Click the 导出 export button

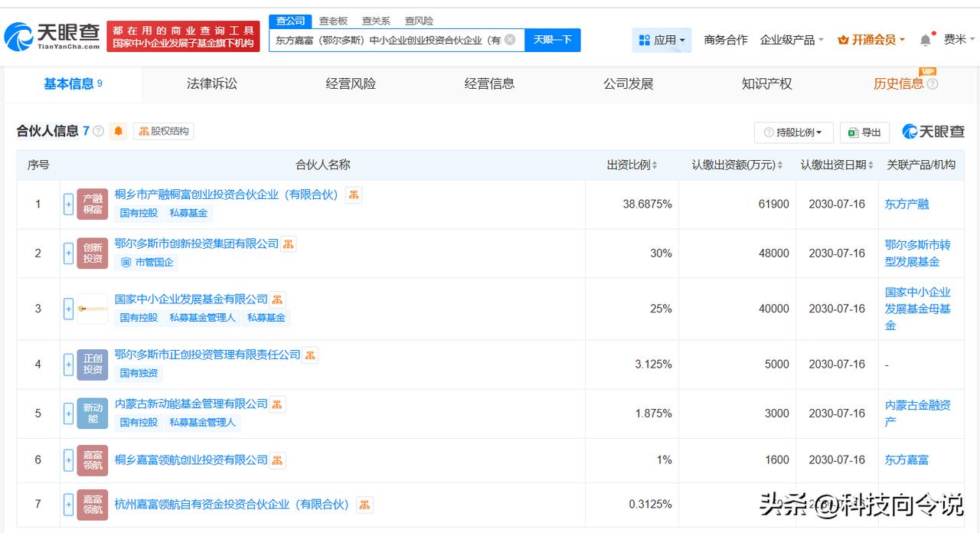864,132
